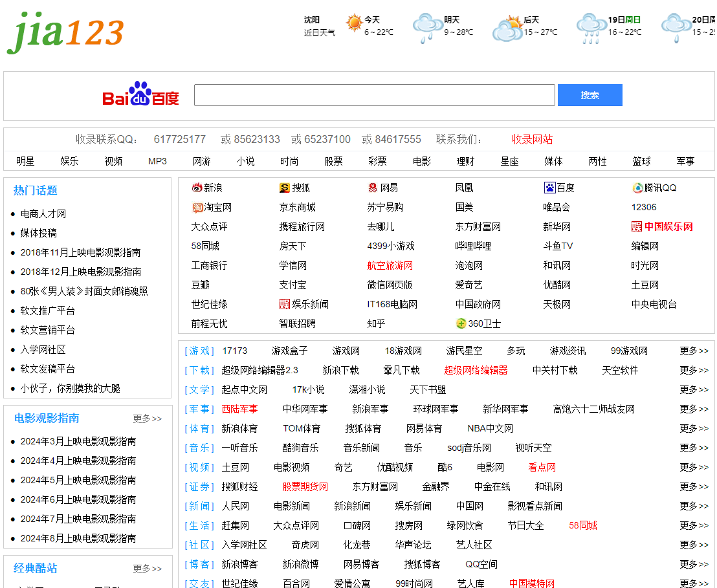Open the 新浪微博 link

point(300,565)
